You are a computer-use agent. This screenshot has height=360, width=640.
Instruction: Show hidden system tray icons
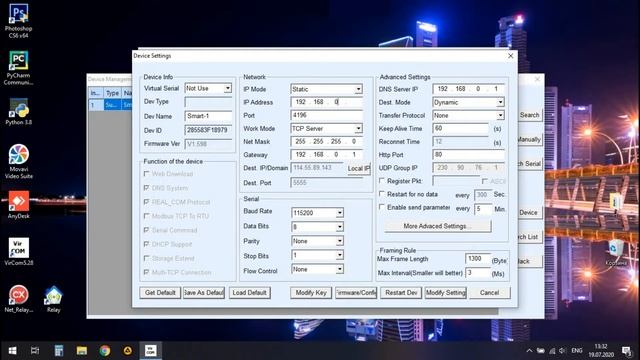tap(529, 351)
